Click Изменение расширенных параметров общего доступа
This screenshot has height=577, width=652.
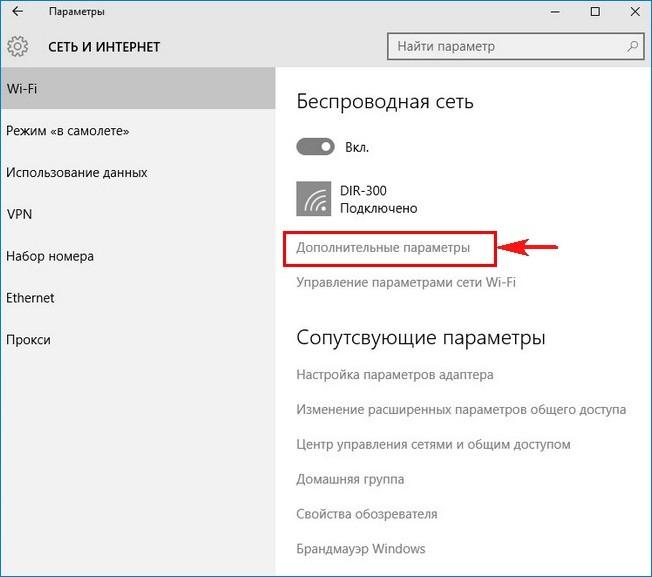(x=461, y=409)
